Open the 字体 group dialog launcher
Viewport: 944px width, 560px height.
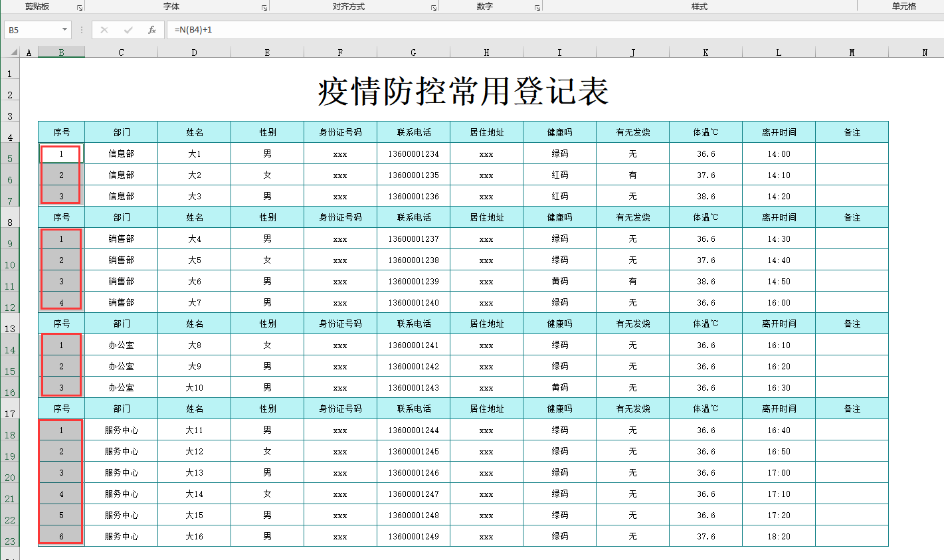click(x=264, y=8)
